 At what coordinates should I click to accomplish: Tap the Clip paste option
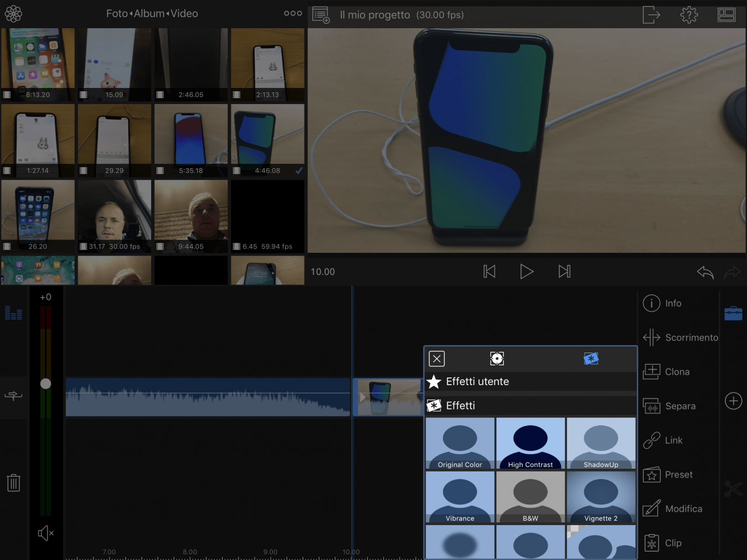(x=662, y=543)
